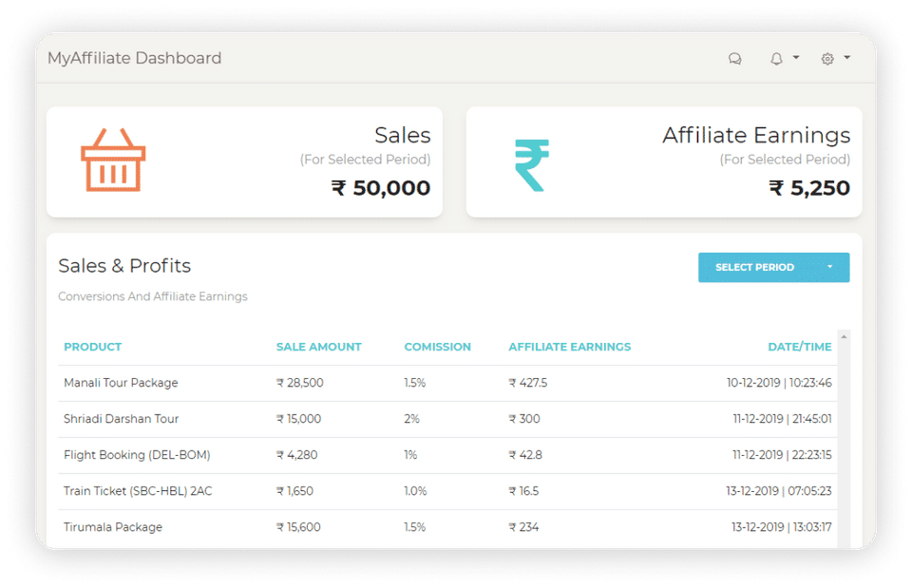Select the Manali Tour Package row
The height and width of the screenshot is (588, 912).
(x=121, y=383)
